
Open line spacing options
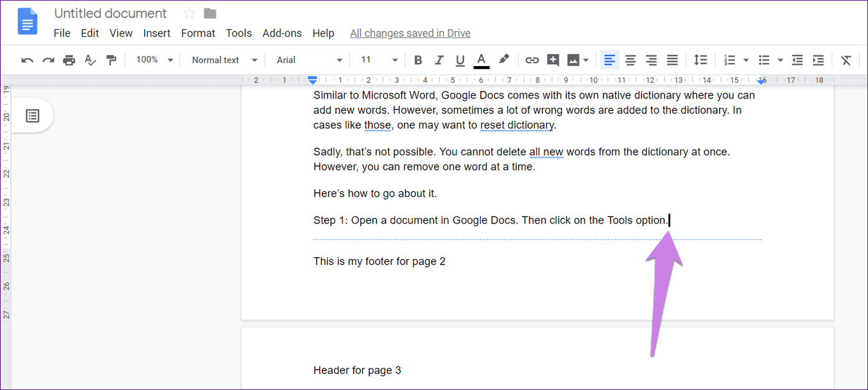pos(701,60)
